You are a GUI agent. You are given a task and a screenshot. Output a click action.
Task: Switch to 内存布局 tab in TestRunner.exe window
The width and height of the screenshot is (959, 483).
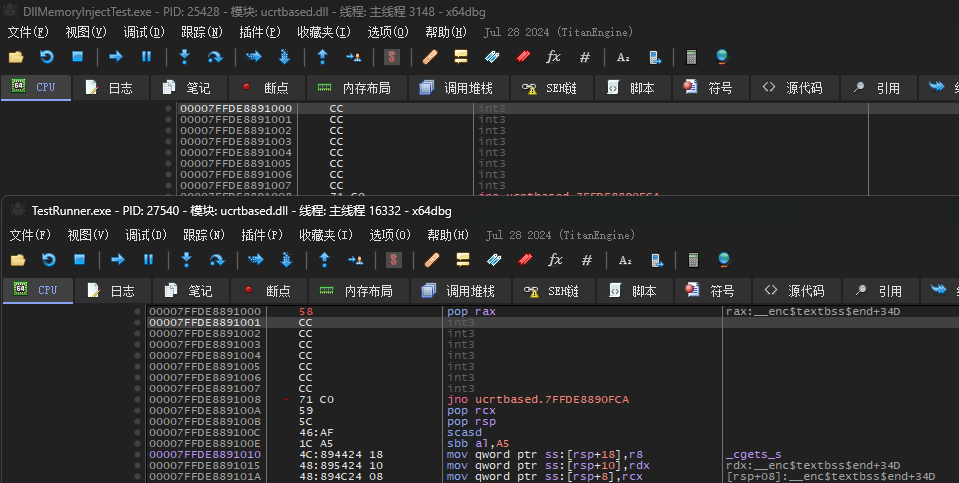pos(359,291)
